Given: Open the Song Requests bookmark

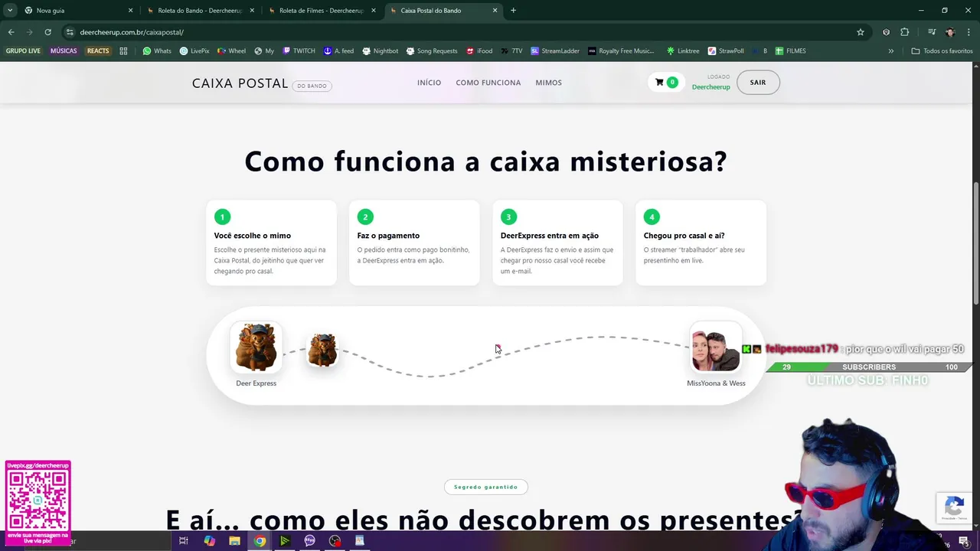Looking at the screenshot, I should 432,51.
